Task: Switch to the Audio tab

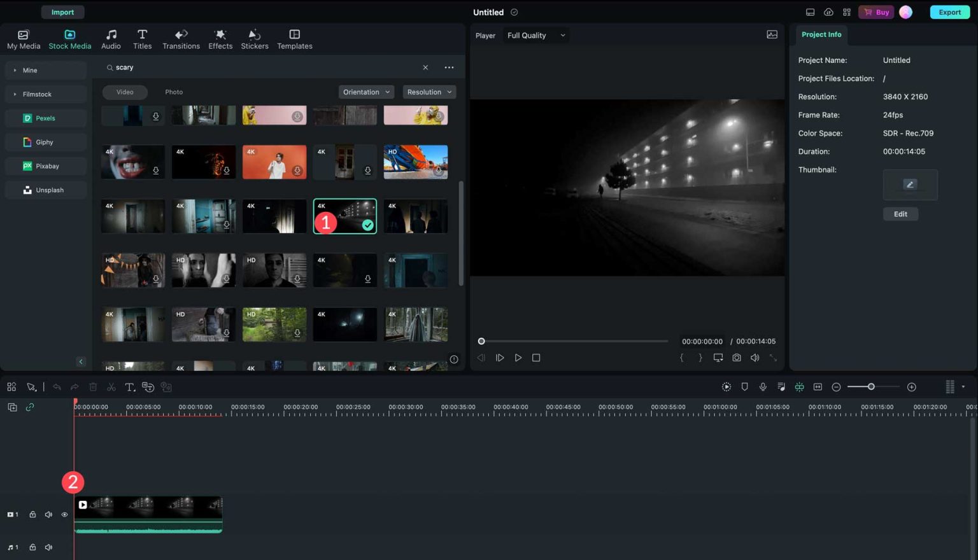Action: [111, 38]
